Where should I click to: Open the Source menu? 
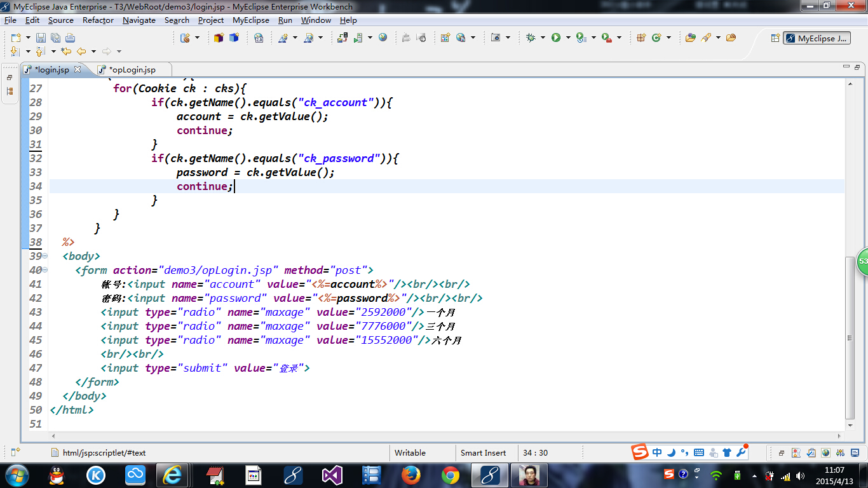pyautogui.click(x=61, y=20)
